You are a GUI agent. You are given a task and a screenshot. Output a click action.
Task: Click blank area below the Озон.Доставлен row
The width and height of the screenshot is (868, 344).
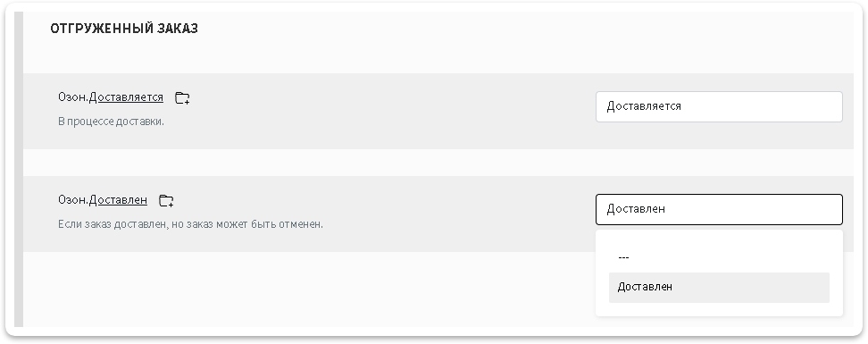click(305, 289)
